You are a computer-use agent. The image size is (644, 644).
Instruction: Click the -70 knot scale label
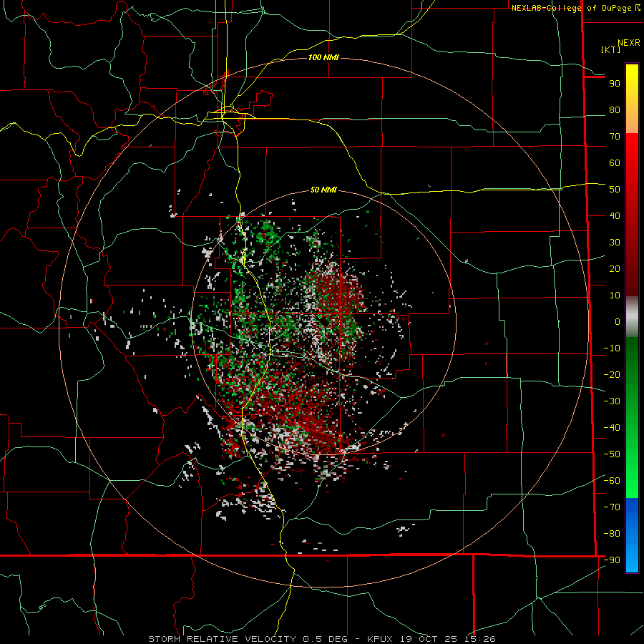[x=612, y=507]
